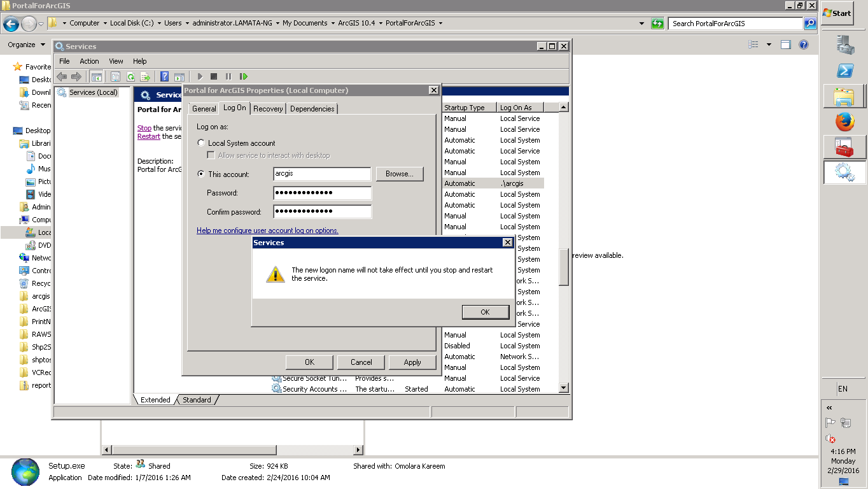Expand dropdown arrow after Computer in address bar
Viewport: 868px width, 489px height.
pyautogui.click(x=105, y=23)
